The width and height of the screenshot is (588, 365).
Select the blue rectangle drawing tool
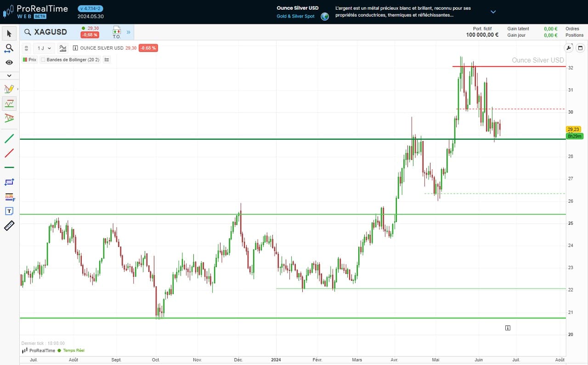point(9,182)
